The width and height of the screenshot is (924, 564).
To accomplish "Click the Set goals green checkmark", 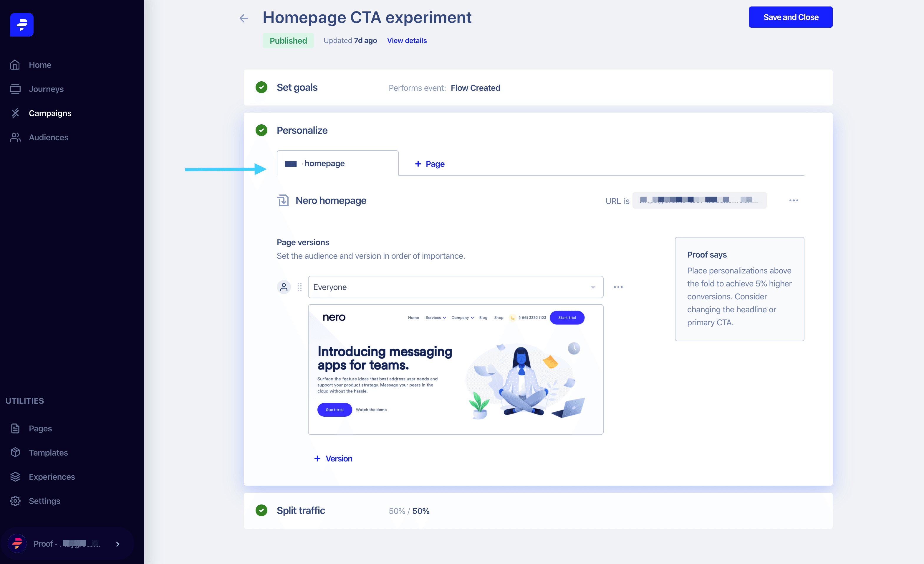I will [261, 88].
